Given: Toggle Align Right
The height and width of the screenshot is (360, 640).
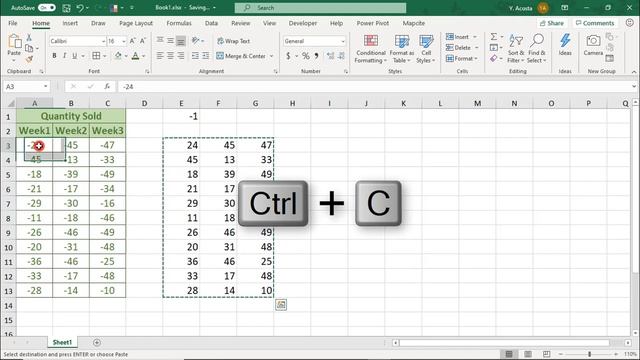Looking at the screenshot, I should click(180, 56).
